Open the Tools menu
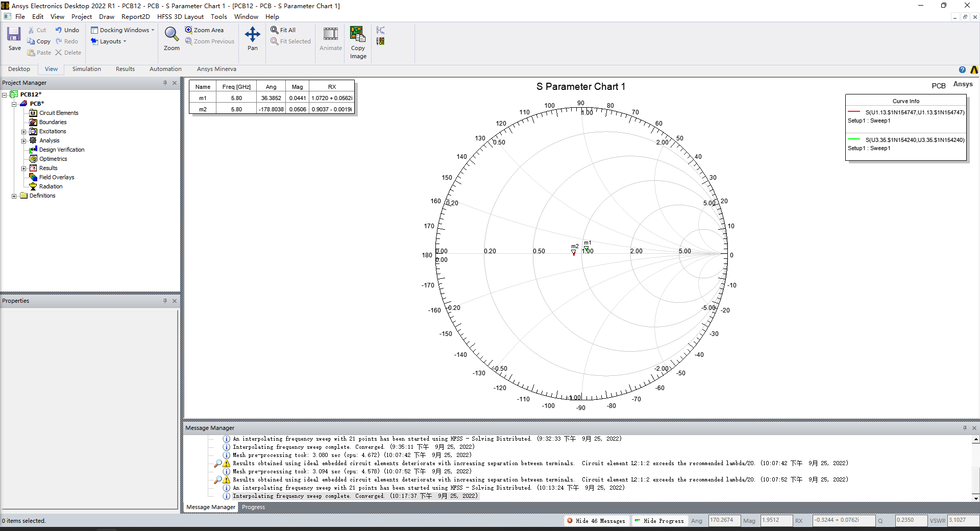Viewport: 980px width, 531px height. pyautogui.click(x=218, y=16)
